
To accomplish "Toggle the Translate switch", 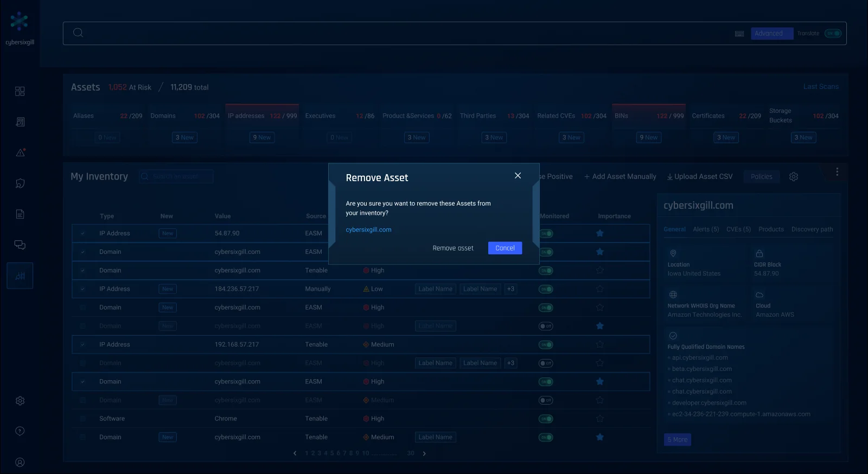I will [x=833, y=34].
